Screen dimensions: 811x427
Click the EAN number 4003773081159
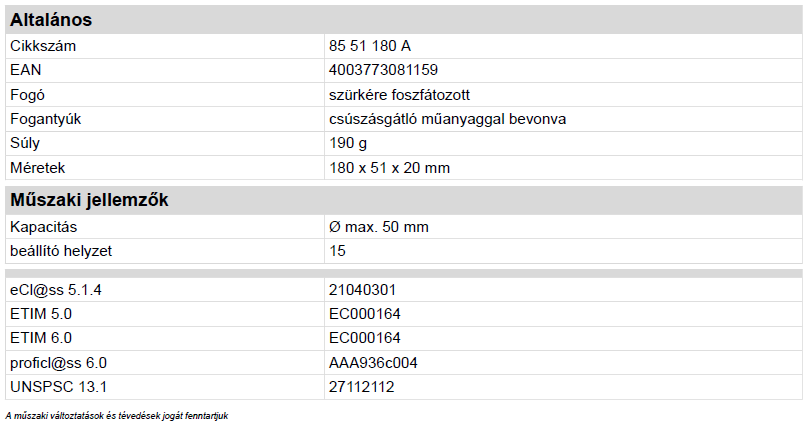pos(383,70)
